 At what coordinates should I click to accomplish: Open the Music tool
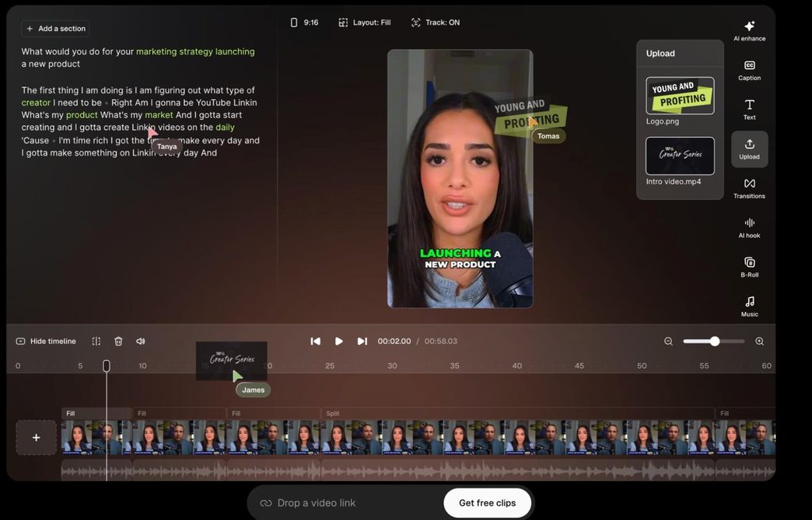coord(749,307)
